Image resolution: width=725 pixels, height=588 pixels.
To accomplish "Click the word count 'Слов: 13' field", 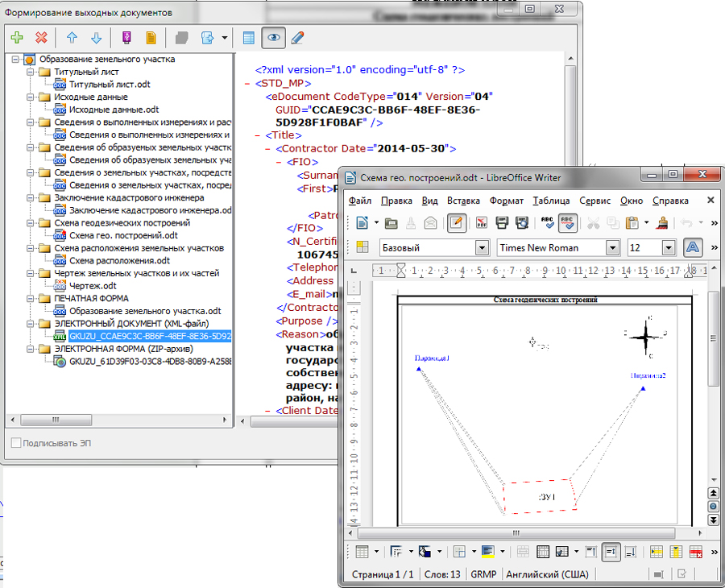I will pos(442,574).
